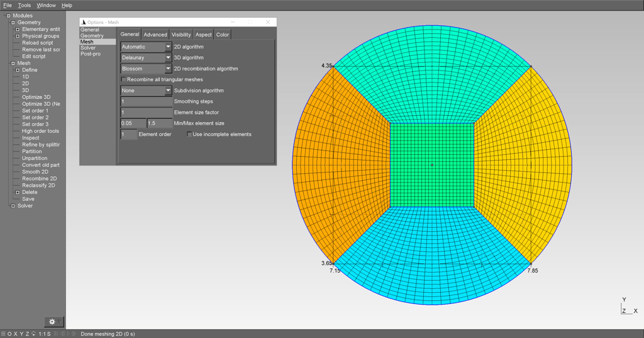Open the Subdivision algorithm dropdown
This screenshot has width=644, height=338.
pos(146,91)
